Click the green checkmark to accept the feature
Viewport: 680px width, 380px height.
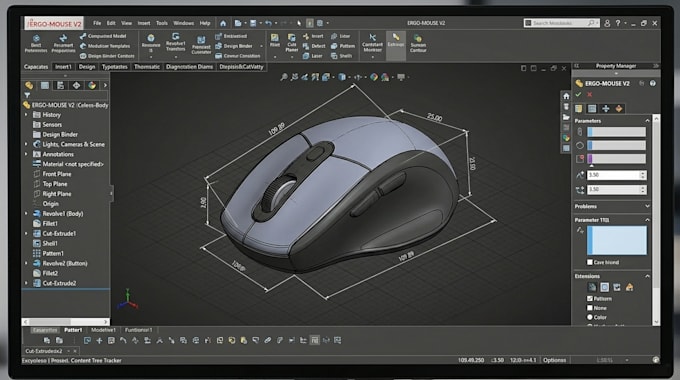pyautogui.click(x=578, y=94)
